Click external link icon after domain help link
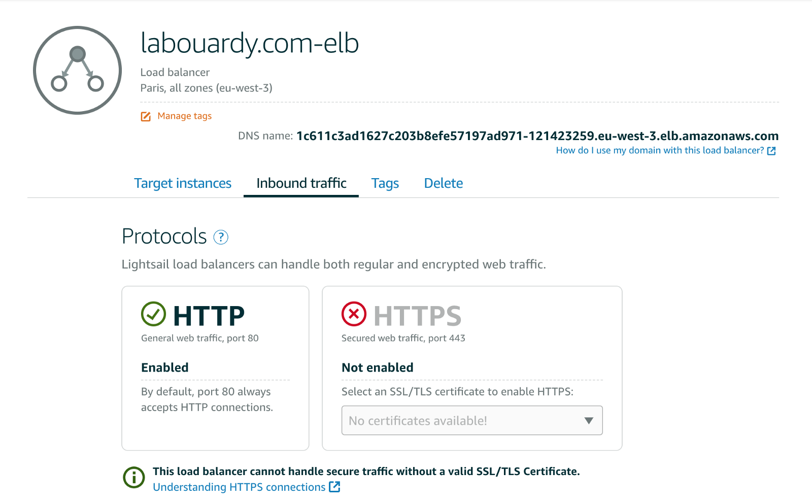The width and height of the screenshot is (812, 504). (771, 151)
